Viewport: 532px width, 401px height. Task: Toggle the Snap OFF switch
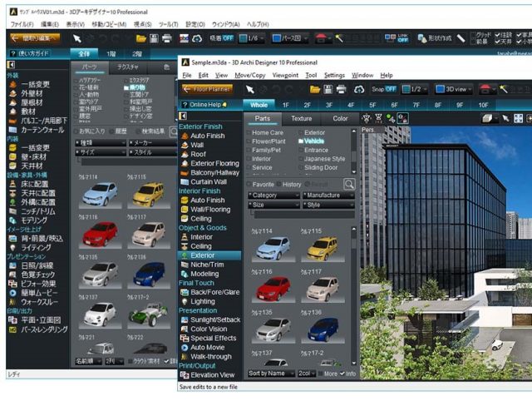coord(384,89)
